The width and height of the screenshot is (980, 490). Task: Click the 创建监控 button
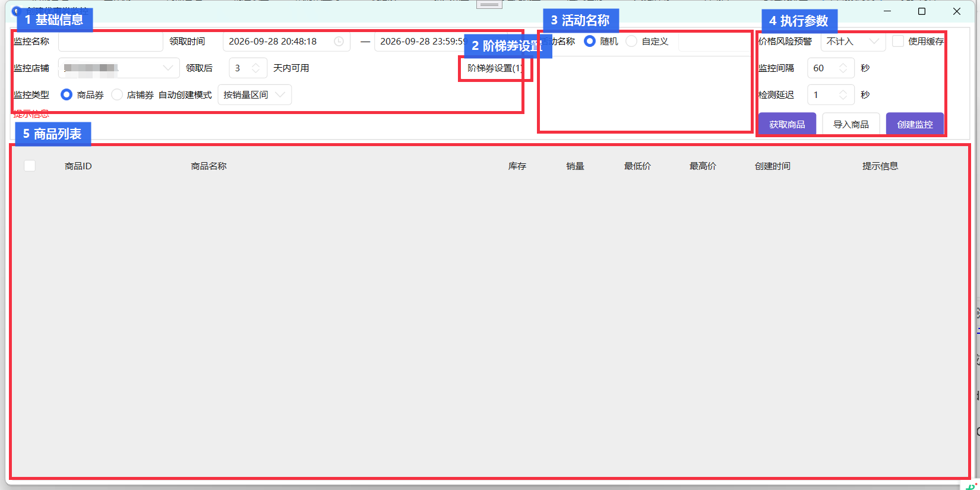pyautogui.click(x=915, y=124)
